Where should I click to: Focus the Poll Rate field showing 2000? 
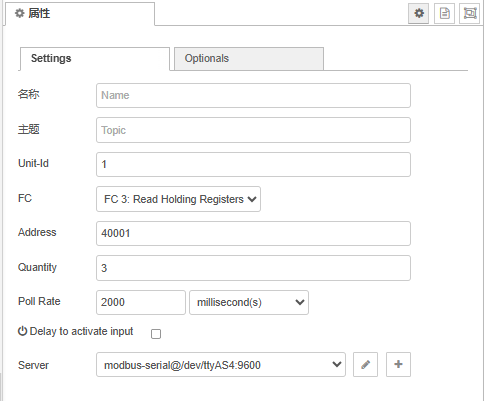pos(141,302)
